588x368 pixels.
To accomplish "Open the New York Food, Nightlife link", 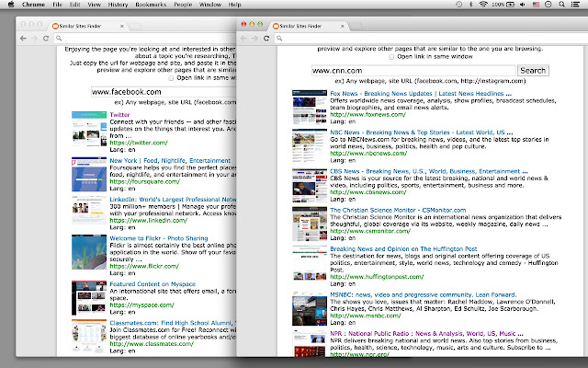I will click(x=170, y=161).
